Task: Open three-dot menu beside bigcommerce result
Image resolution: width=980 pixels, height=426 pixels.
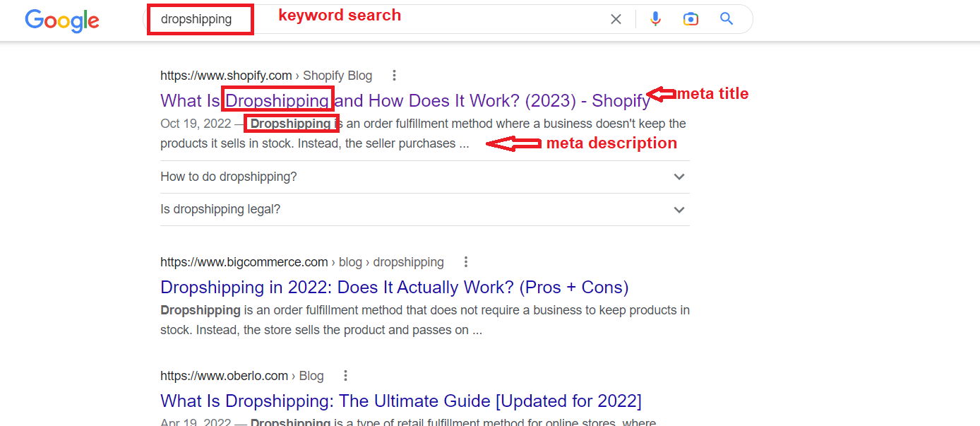Action: pos(465,262)
